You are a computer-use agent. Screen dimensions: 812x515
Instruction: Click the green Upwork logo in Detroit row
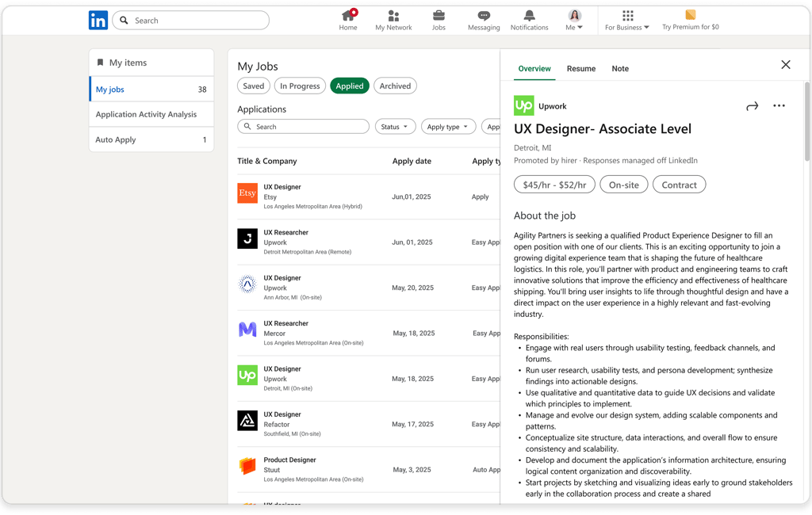[247, 376]
